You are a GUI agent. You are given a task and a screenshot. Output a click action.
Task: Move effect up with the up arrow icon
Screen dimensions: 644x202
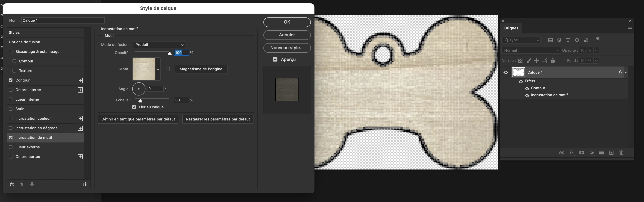tap(22, 184)
